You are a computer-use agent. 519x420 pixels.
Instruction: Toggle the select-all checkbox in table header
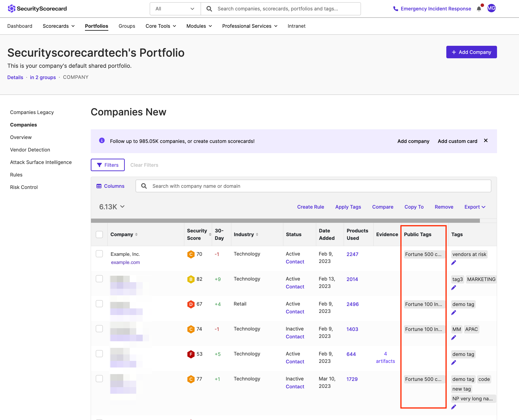click(x=99, y=235)
